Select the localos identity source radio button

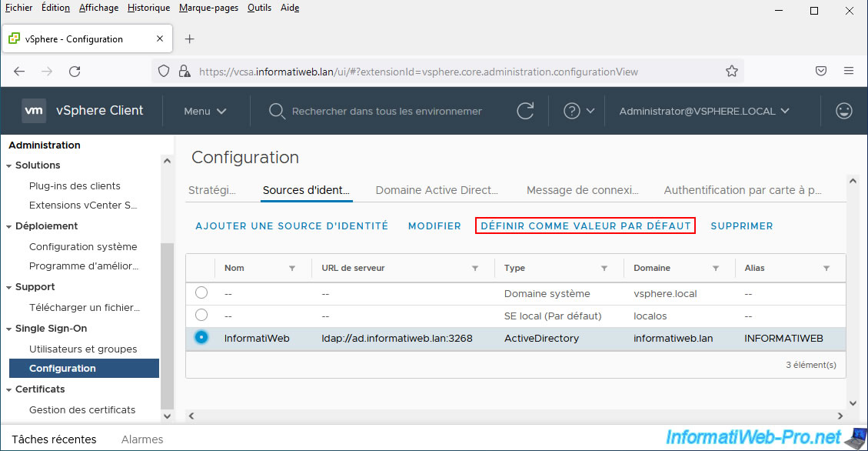click(x=201, y=316)
